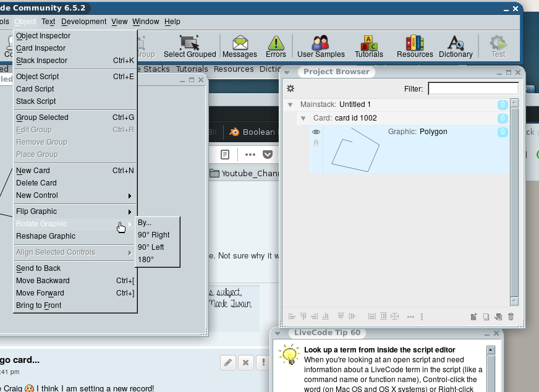Expand the Flip Graphic submenu
The width and height of the screenshot is (539, 392).
click(75, 211)
